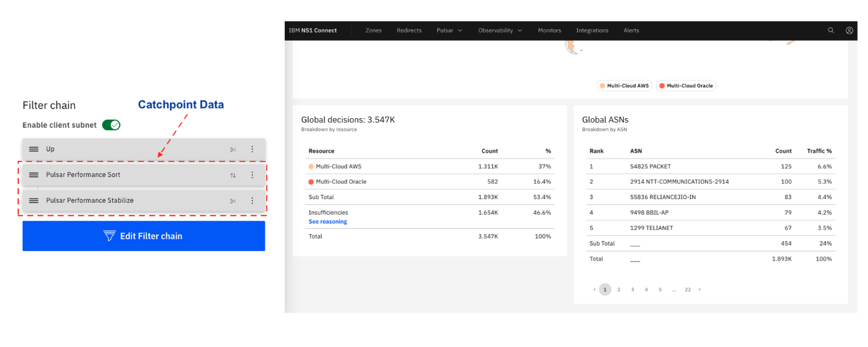
Task: Click the Multi-Cloud AWS resource row
Action: tap(430, 166)
